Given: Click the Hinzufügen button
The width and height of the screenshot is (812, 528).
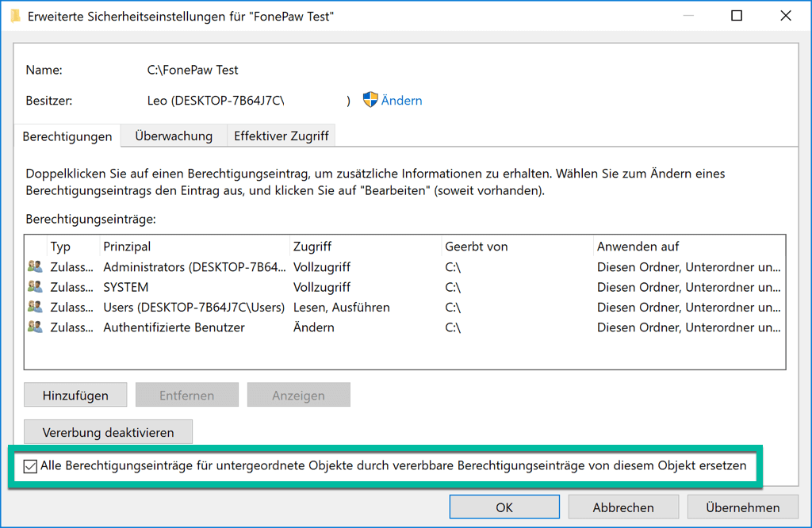Looking at the screenshot, I should tap(75, 395).
